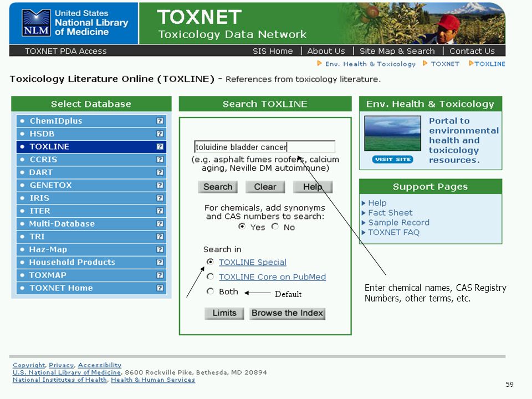Follow Env. Health & Toxicology breadcrumb
This screenshot has height=399, width=532.
pos(370,64)
